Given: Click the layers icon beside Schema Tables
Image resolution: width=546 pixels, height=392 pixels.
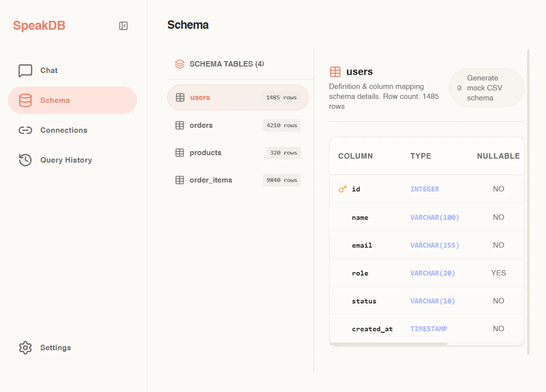Looking at the screenshot, I should [x=179, y=64].
